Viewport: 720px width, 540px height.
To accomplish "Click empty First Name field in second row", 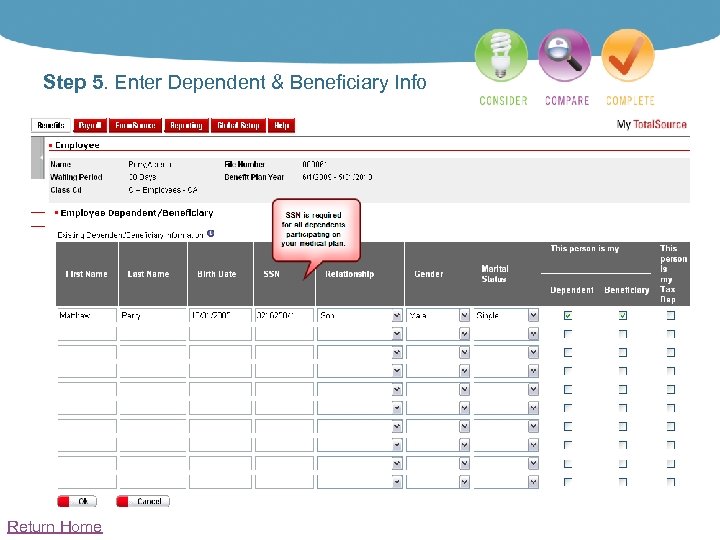I will coord(87,334).
